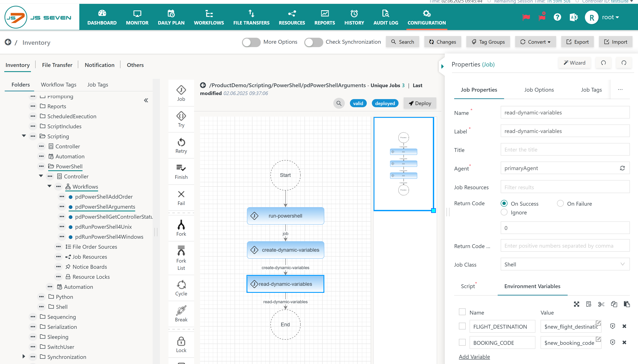
Task: Click the help question mark icon
Action: tap(557, 17)
